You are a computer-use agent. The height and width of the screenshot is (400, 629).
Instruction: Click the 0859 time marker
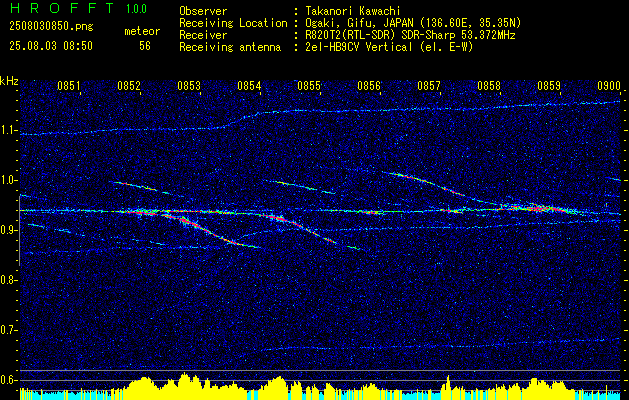549,86
